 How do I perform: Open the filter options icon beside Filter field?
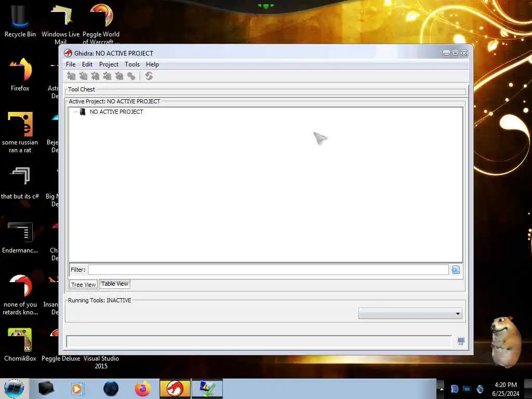click(456, 270)
